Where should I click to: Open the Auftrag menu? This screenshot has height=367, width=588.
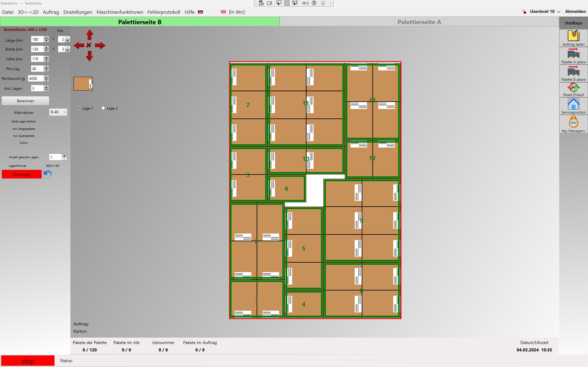(x=51, y=12)
